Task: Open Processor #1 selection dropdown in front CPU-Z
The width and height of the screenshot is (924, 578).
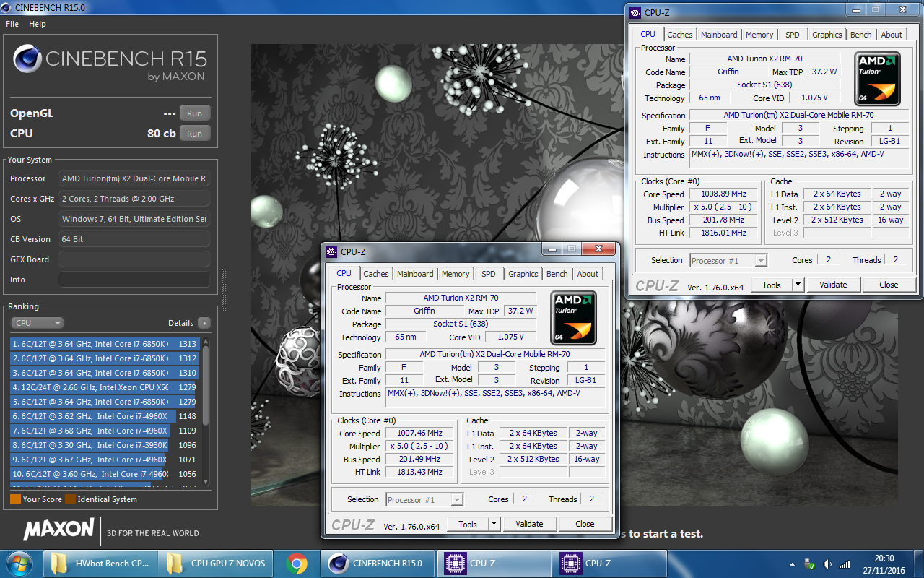Action: 424,499
